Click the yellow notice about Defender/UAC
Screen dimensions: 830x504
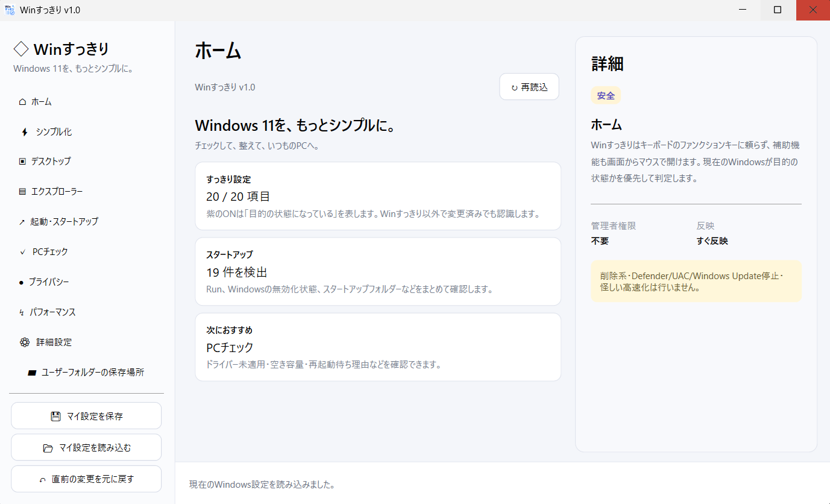[x=696, y=282]
